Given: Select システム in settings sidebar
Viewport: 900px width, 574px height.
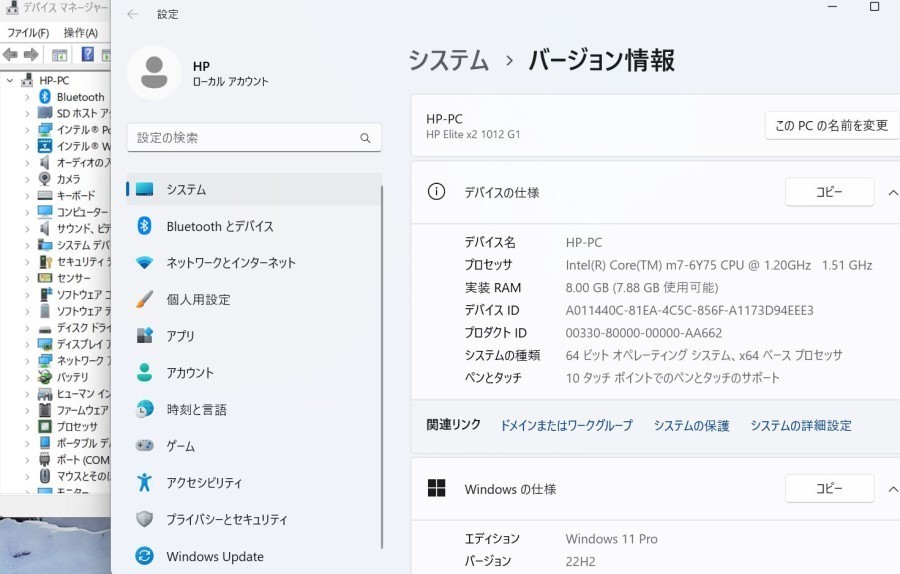Looking at the screenshot, I should (x=254, y=189).
